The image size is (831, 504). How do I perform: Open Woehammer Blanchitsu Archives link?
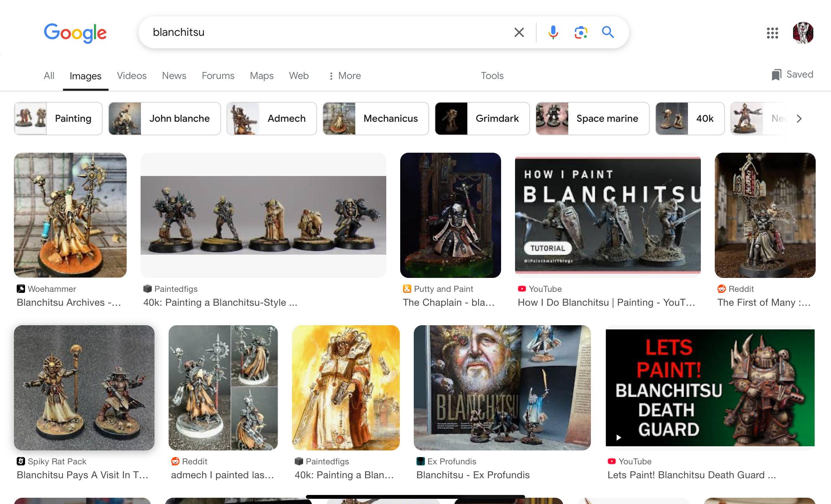[69, 302]
